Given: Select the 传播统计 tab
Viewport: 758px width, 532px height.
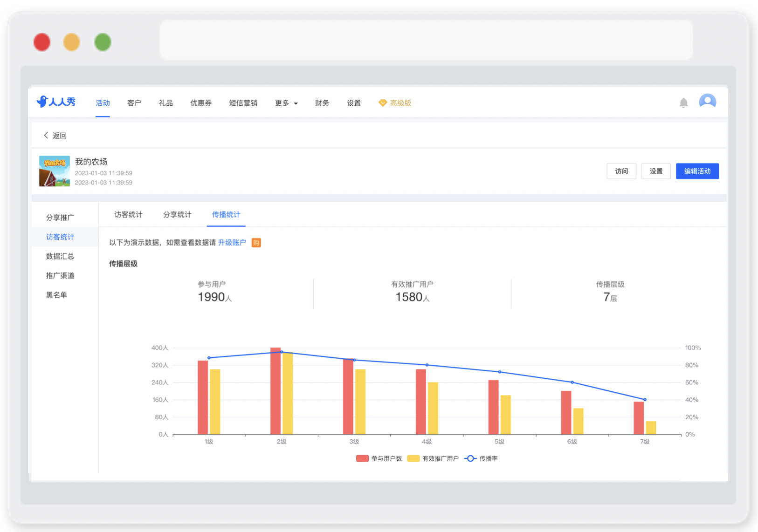Looking at the screenshot, I should [226, 215].
